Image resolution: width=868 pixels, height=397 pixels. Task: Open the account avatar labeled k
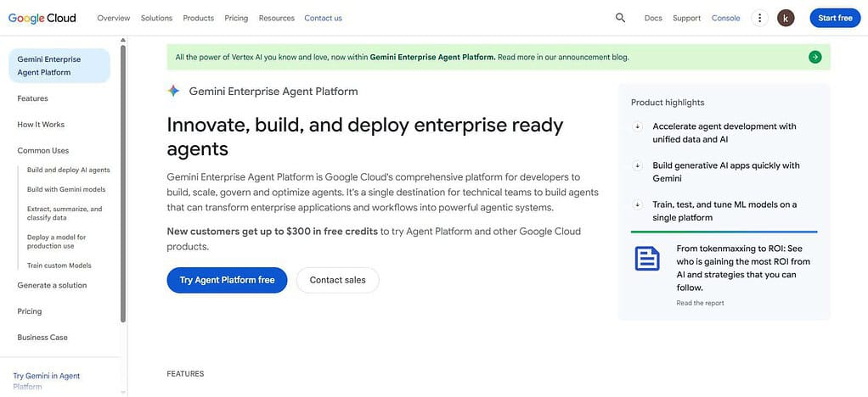[x=786, y=18]
